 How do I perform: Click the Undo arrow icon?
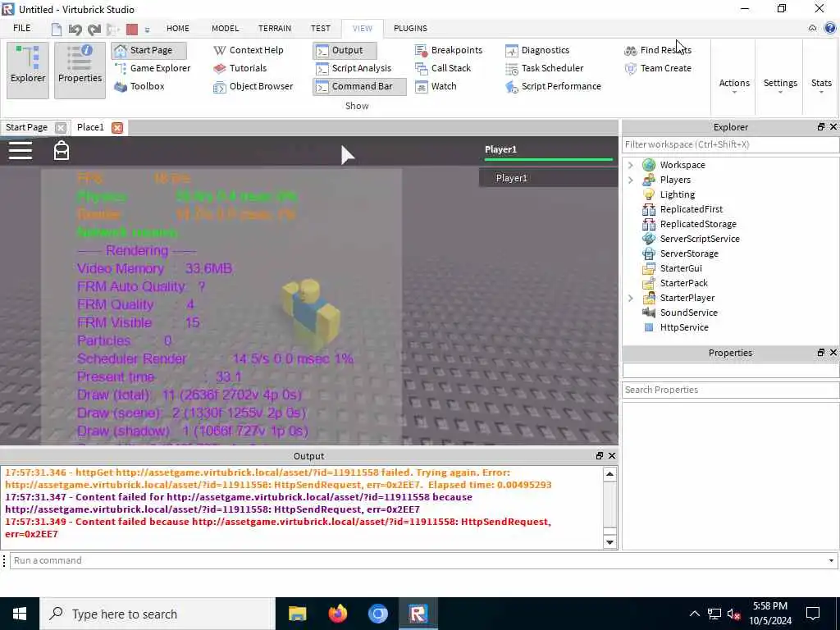(x=75, y=29)
